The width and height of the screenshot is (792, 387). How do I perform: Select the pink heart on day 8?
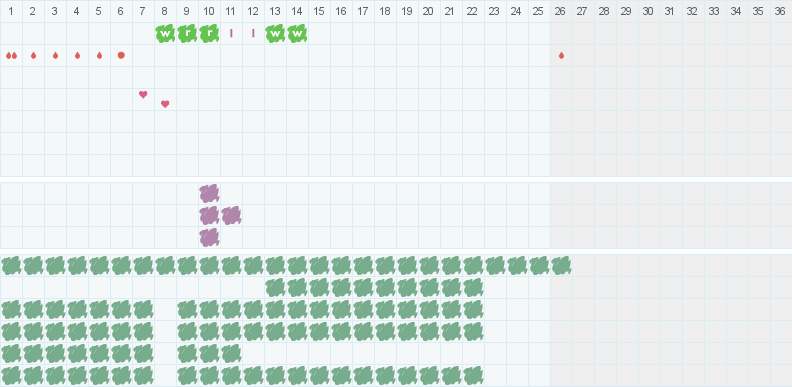[165, 104]
